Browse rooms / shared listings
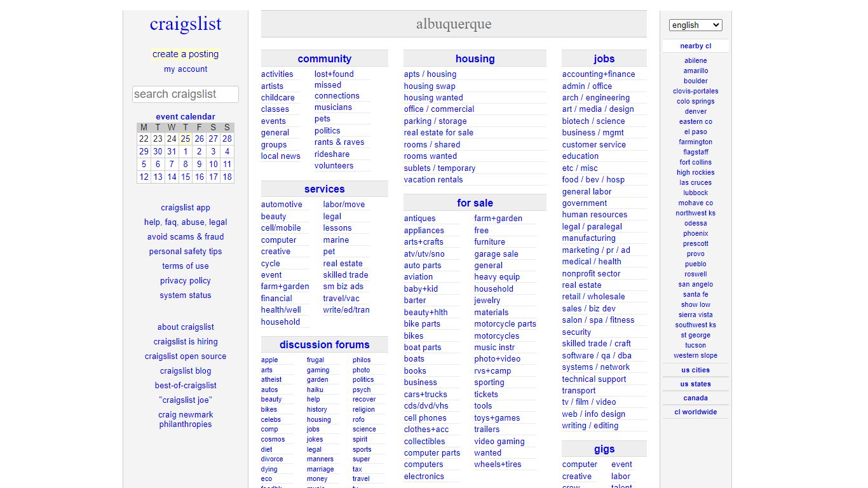Viewport: 868px width, 488px height. [432, 144]
